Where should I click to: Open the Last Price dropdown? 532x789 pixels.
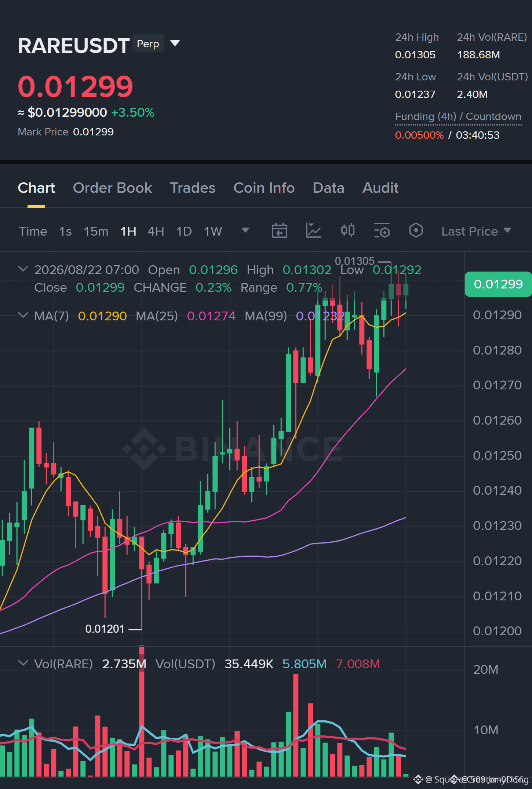pyautogui.click(x=476, y=231)
